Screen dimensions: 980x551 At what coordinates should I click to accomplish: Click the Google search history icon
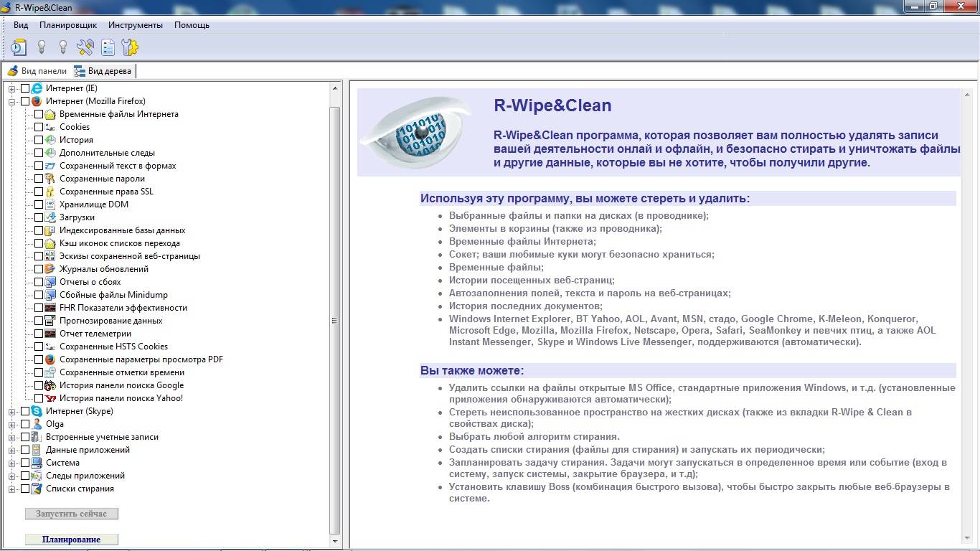50,385
